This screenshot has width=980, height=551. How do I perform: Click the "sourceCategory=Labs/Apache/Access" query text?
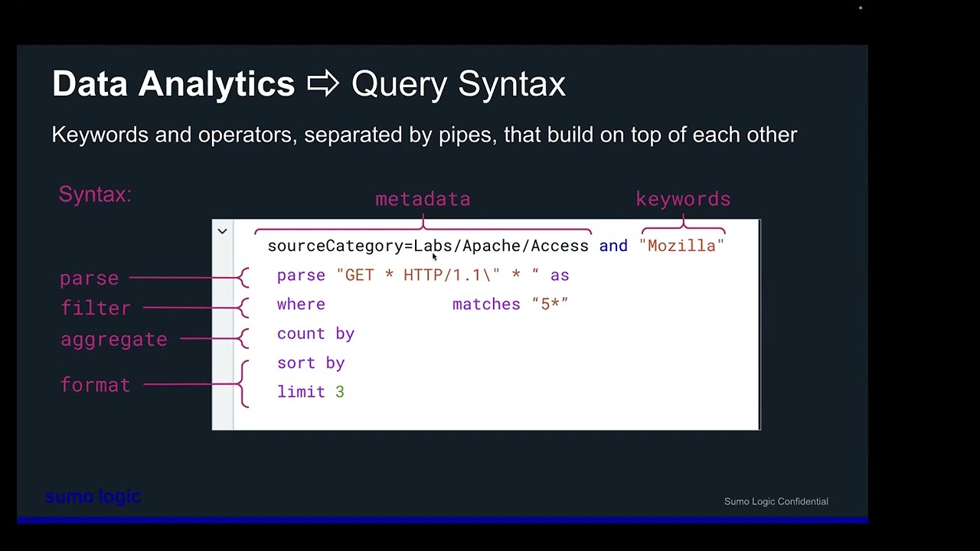[x=428, y=246]
